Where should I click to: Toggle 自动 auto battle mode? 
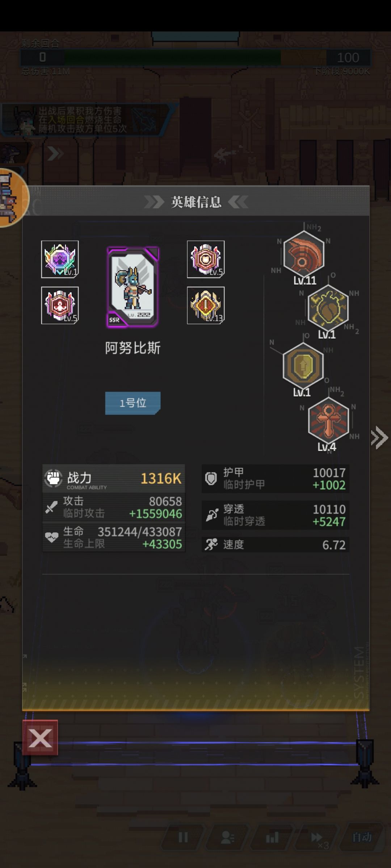(362, 837)
